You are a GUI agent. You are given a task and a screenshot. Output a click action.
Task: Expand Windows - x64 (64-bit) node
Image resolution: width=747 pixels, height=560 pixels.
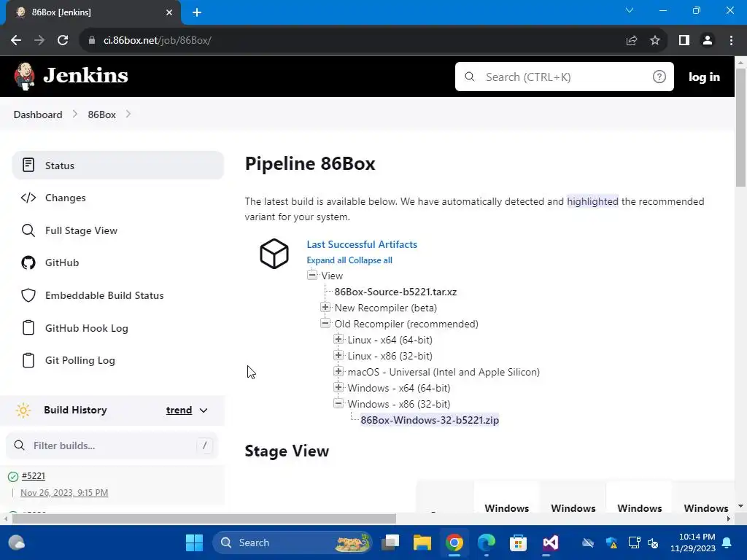(x=338, y=387)
